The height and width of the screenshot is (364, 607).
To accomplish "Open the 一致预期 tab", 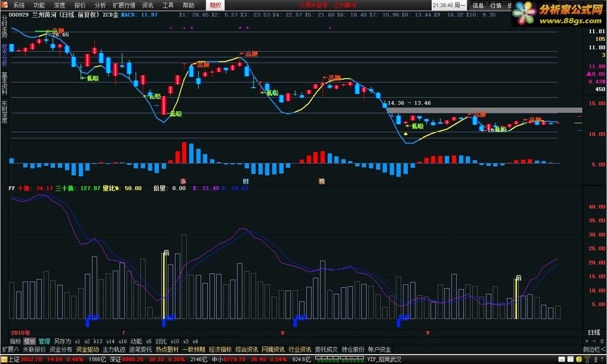I will coord(193,349).
